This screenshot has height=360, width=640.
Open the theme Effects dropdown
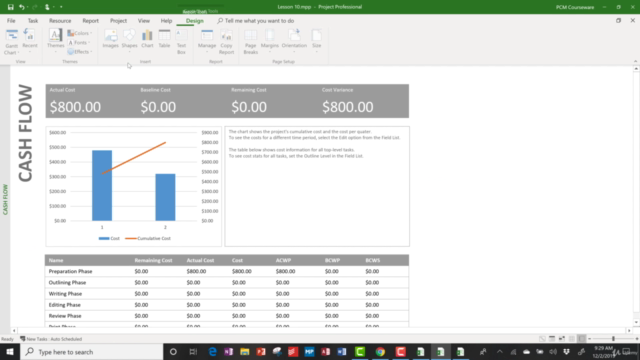point(80,52)
